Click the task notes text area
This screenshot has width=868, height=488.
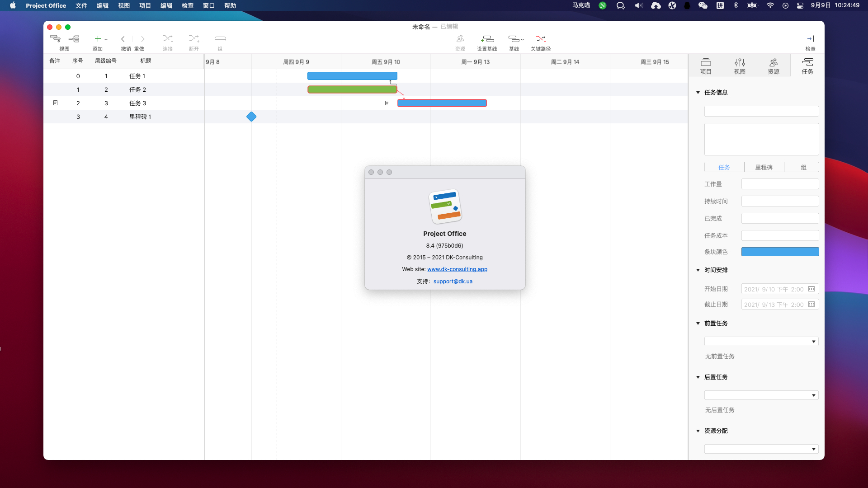[761, 139]
